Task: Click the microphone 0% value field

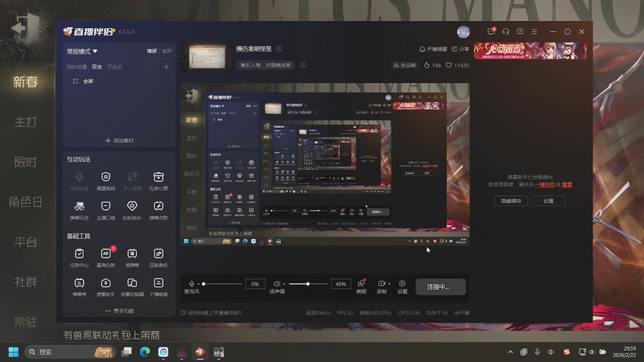Action: point(254,284)
